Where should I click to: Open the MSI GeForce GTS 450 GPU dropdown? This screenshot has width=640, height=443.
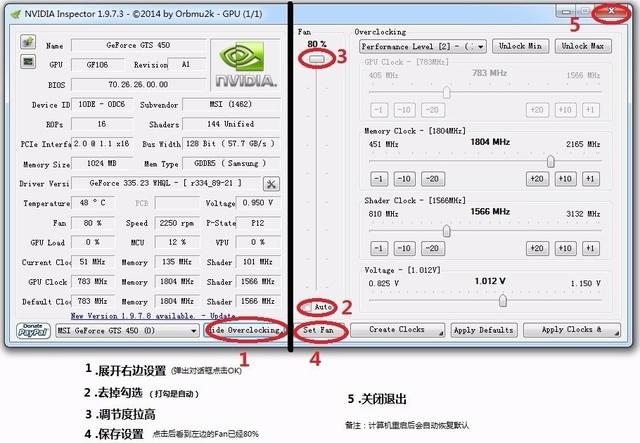(127, 330)
